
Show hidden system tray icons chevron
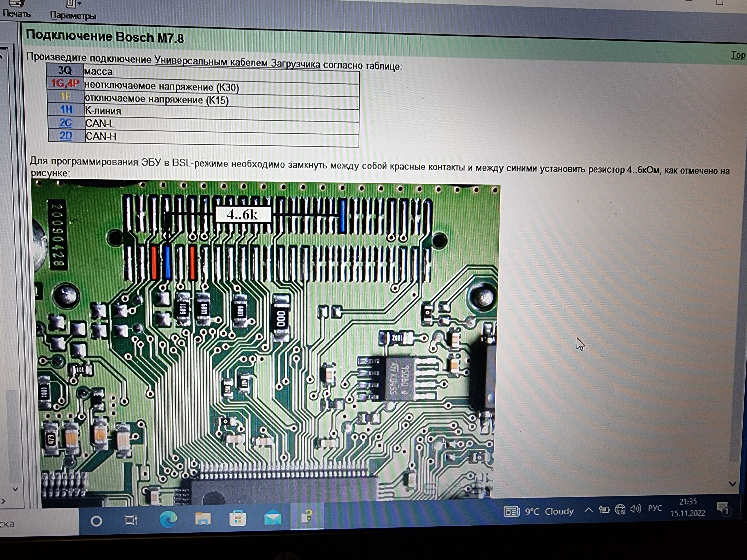(588, 510)
